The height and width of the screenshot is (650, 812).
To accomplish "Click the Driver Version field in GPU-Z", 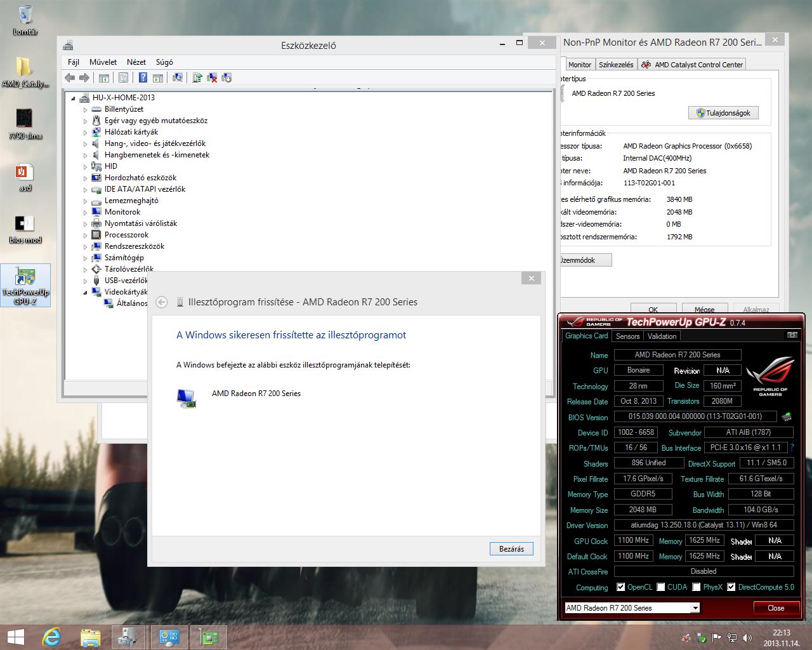I will coord(704,526).
